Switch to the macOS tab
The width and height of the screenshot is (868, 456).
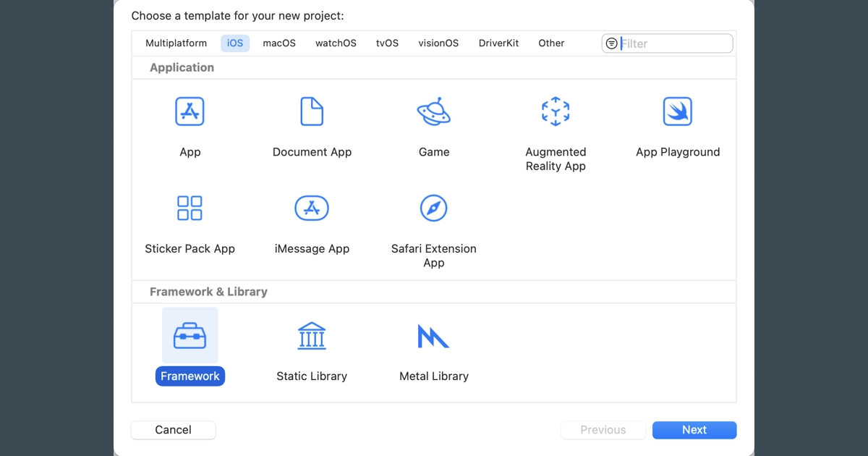[x=279, y=43]
